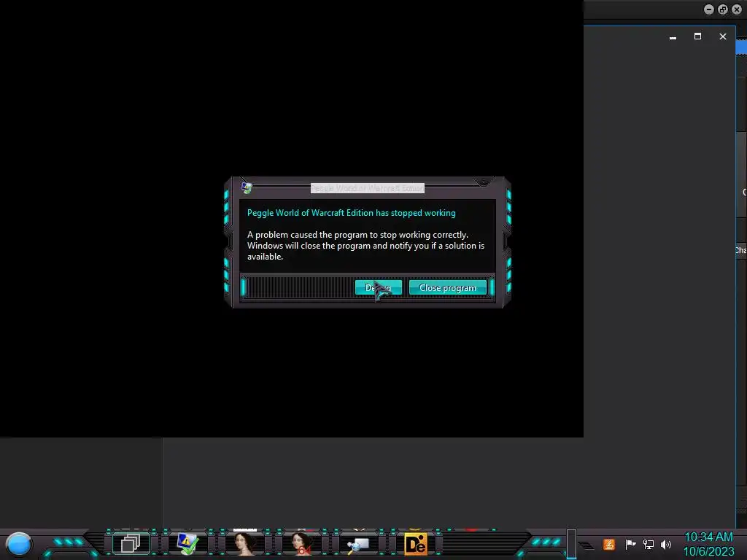Close the background dark window with X
The height and width of the screenshot is (560, 747).
tap(723, 36)
